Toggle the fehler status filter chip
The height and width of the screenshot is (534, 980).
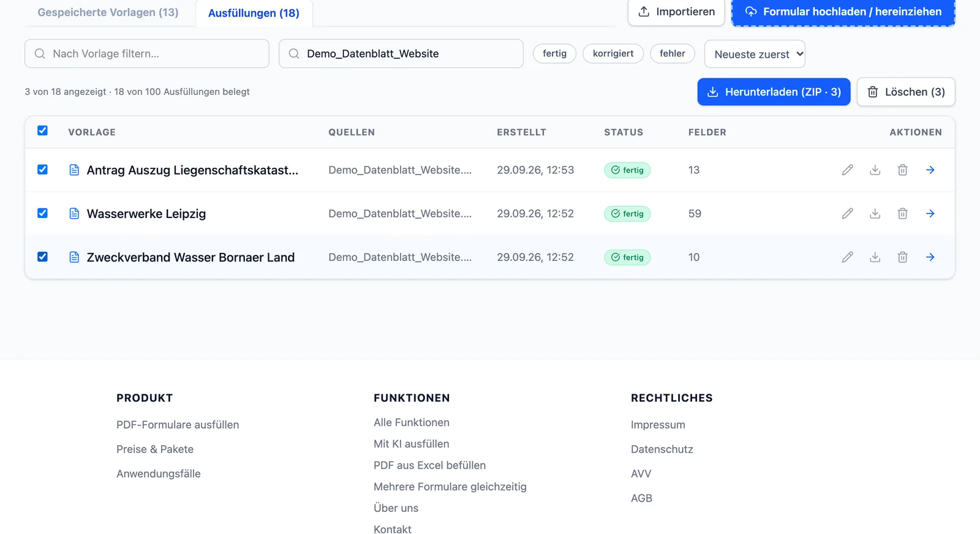click(x=673, y=54)
